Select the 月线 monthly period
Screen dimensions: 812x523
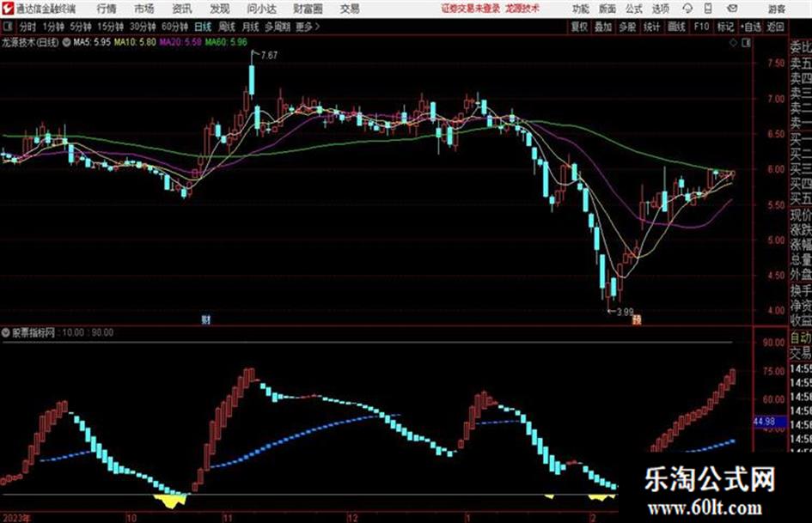pos(251,27)
